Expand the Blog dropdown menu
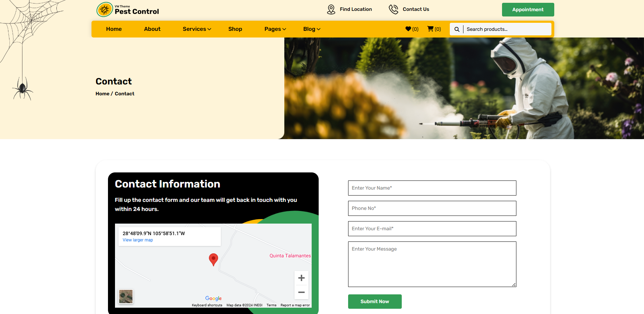The image size is (644, 314). point(311,29)
